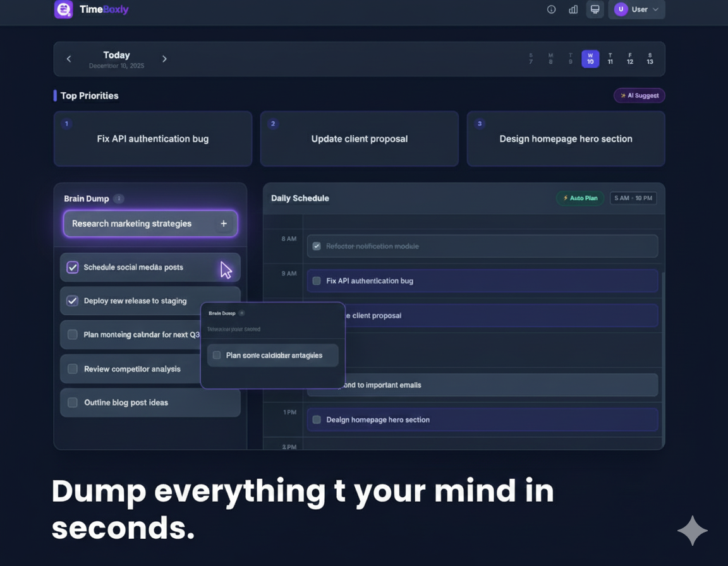Run Auto Plan on the daily schedule
The image size is (728, 566).
click(579, 198)
